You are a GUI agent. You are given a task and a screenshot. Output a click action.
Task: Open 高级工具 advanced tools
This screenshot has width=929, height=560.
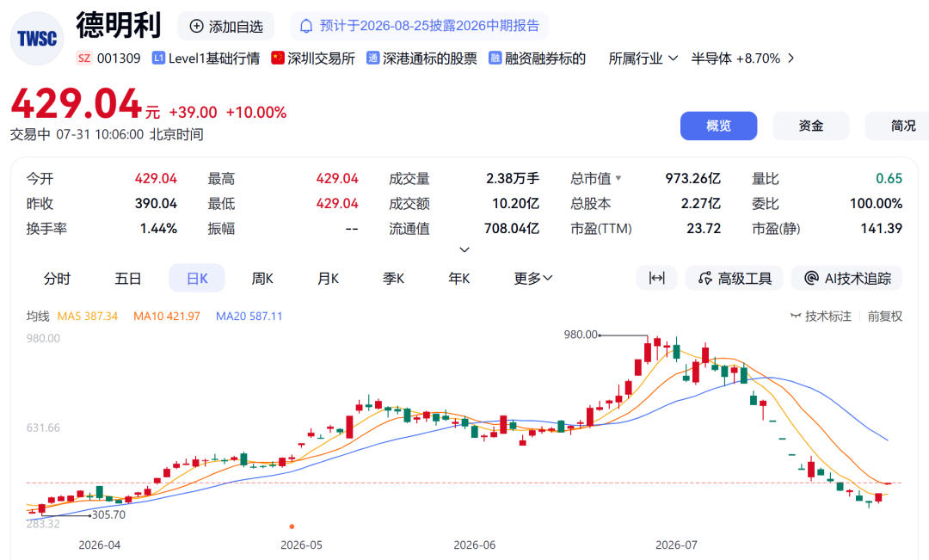coord(734,278)
